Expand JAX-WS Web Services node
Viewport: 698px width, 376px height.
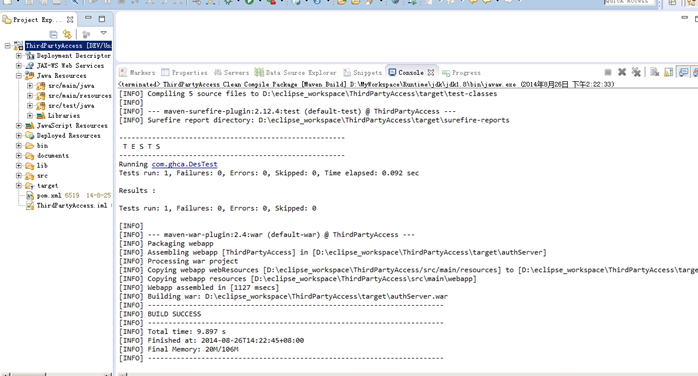19,66
